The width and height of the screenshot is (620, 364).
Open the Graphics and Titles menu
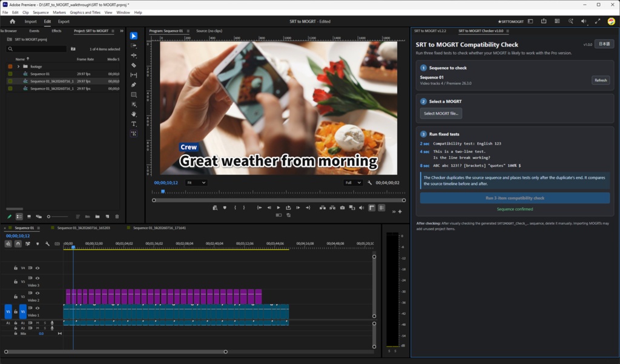[85, 12]
